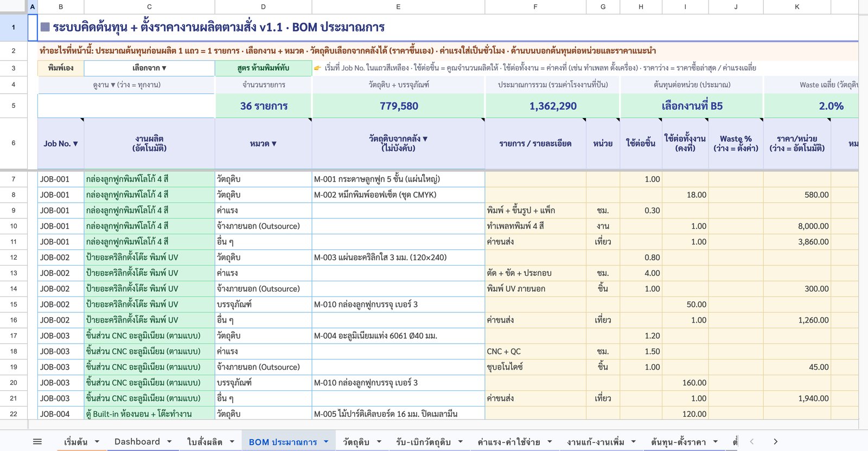Open the งานแก้-งานเพิ่ม sheet tab

(596, 442)
